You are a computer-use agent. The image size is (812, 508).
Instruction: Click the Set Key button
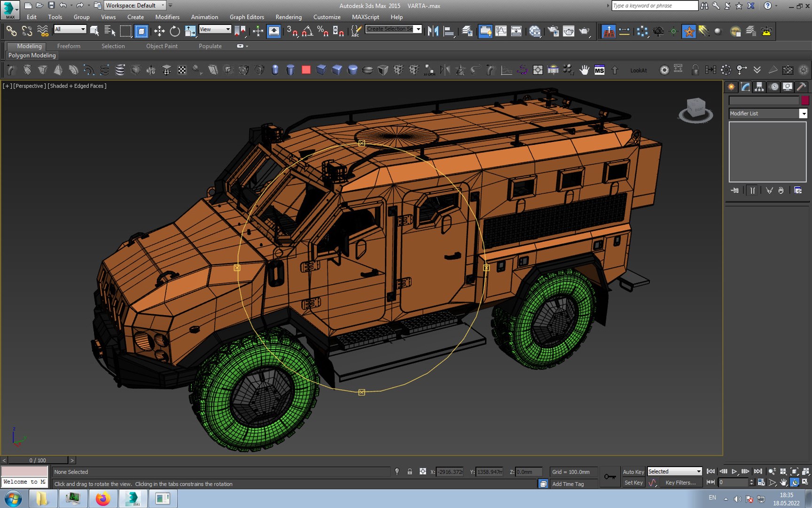pos(633,483)
